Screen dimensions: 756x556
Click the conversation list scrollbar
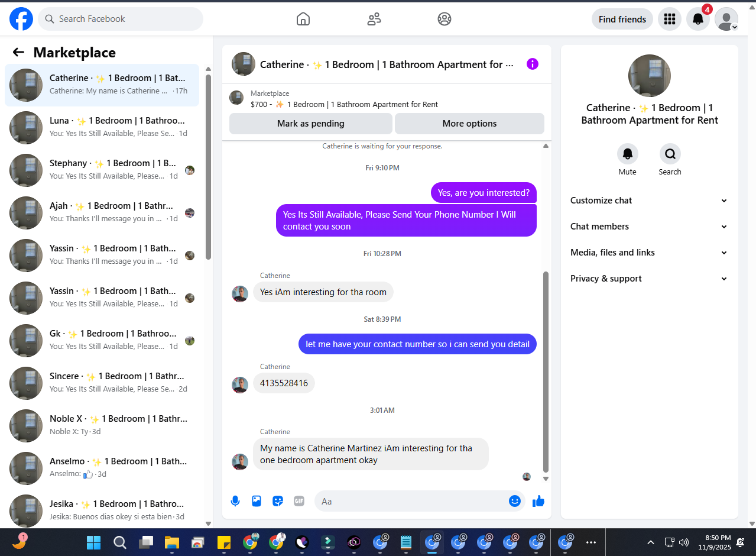[x=208, y=167]
